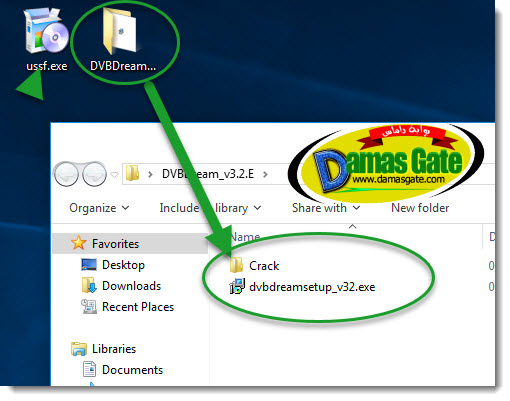Click the folder icon in the address bar
This screenshot has width=510, height=401.
(132, 174)
